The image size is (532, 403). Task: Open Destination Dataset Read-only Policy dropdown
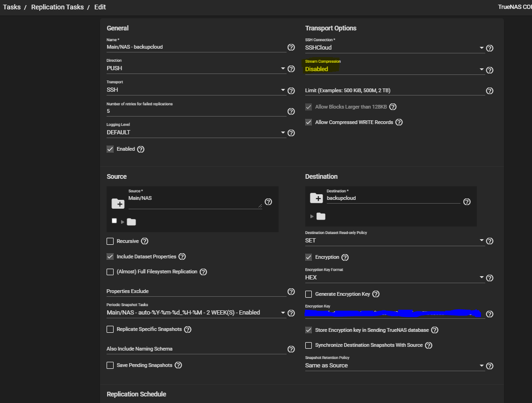[x=395, y=241]
